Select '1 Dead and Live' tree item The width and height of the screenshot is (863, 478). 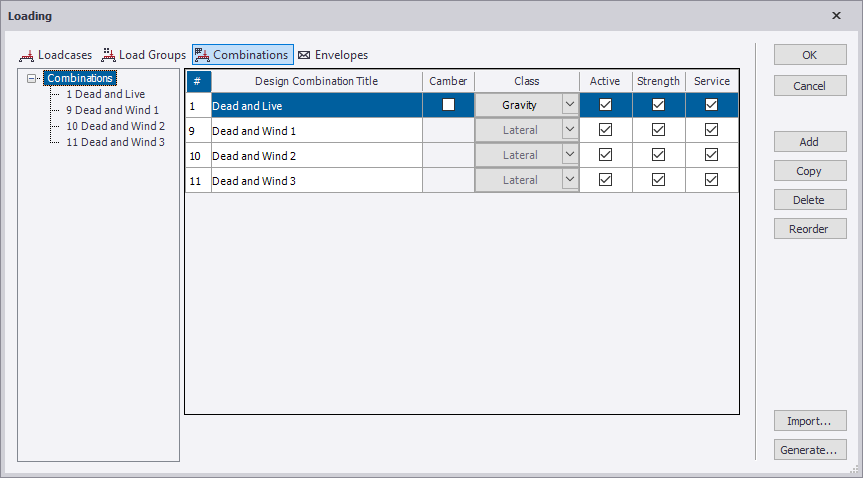[106, 94]
